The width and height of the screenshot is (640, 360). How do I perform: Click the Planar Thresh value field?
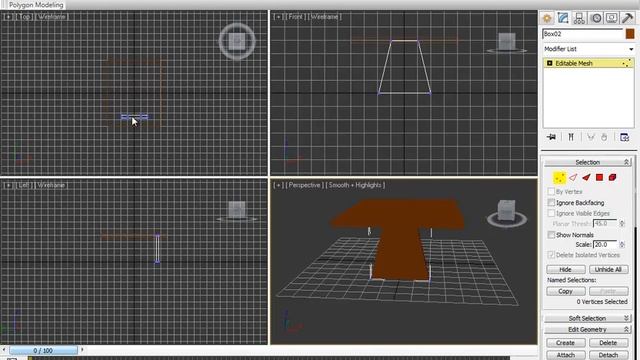coord(605,223)
